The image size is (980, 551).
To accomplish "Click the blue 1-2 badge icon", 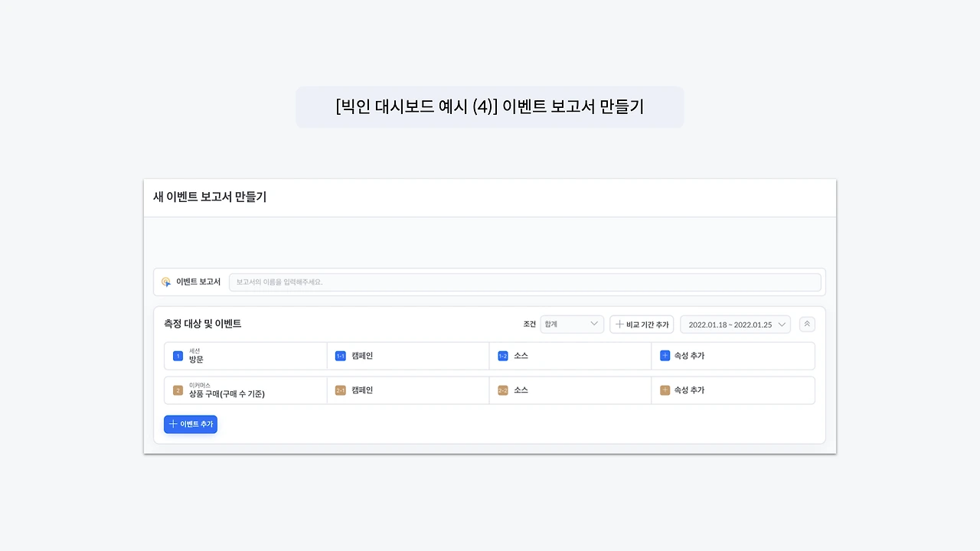I will click(503, 356).
